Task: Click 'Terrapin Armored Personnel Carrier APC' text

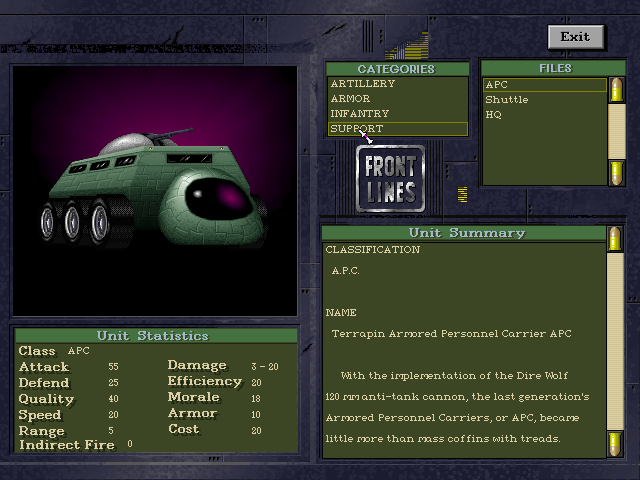Action: [451, 334]
